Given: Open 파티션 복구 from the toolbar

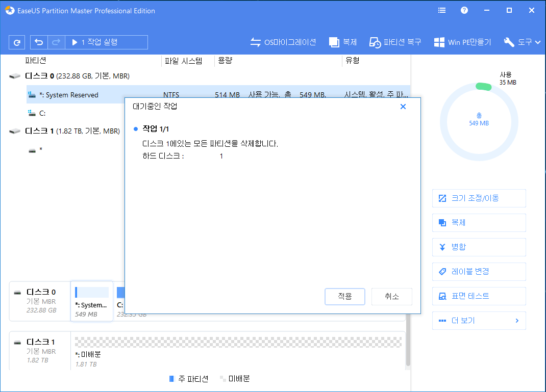Looking at the screenshot, I should (x=395, y=42).
